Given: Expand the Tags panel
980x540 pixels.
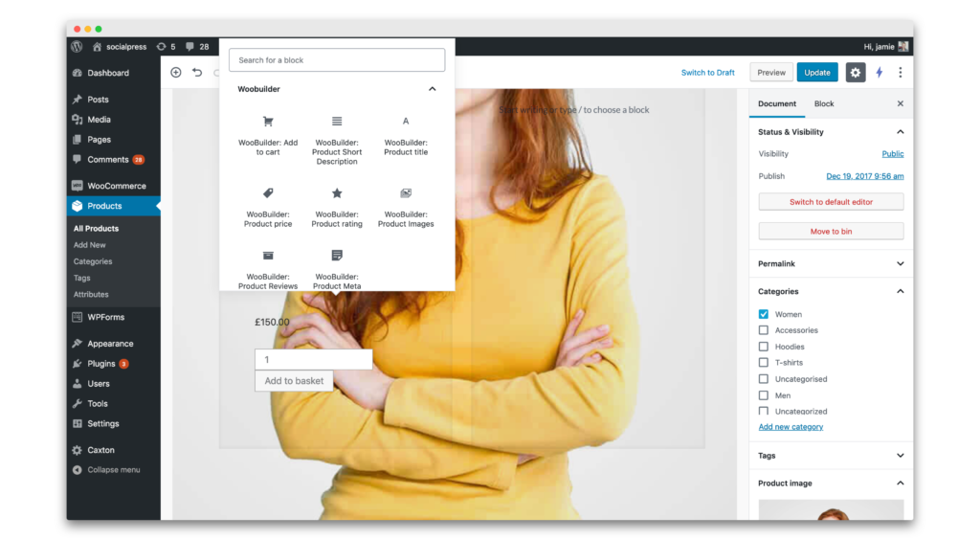Looking at the screenshot, I should (x=900, y=456).
